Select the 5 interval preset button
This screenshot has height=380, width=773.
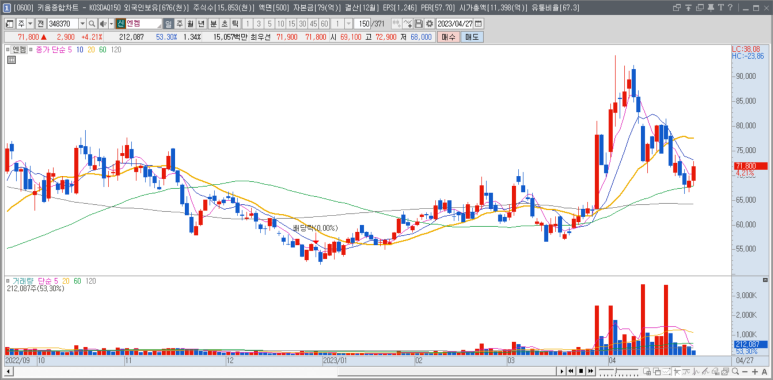269,24
